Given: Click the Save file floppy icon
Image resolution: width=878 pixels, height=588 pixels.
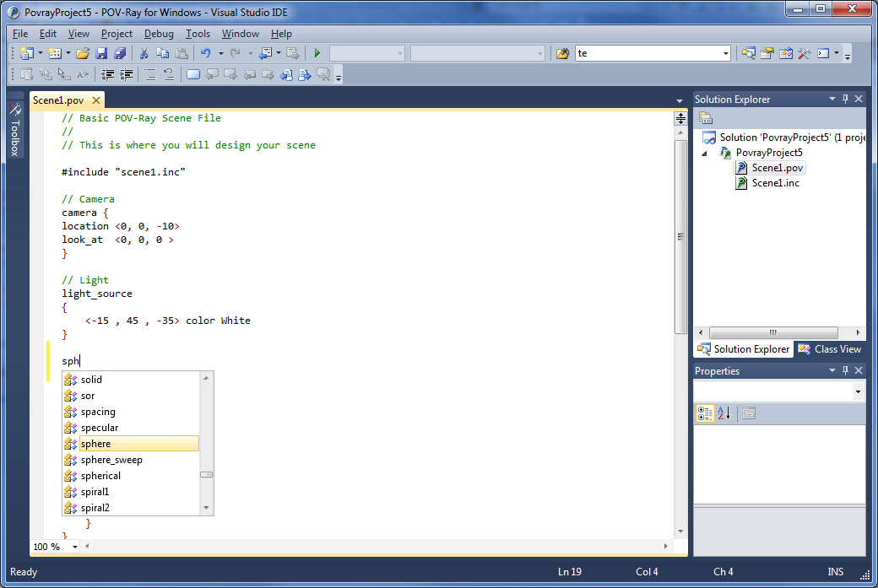Looking at the screenshot, I should pos(101,53).
